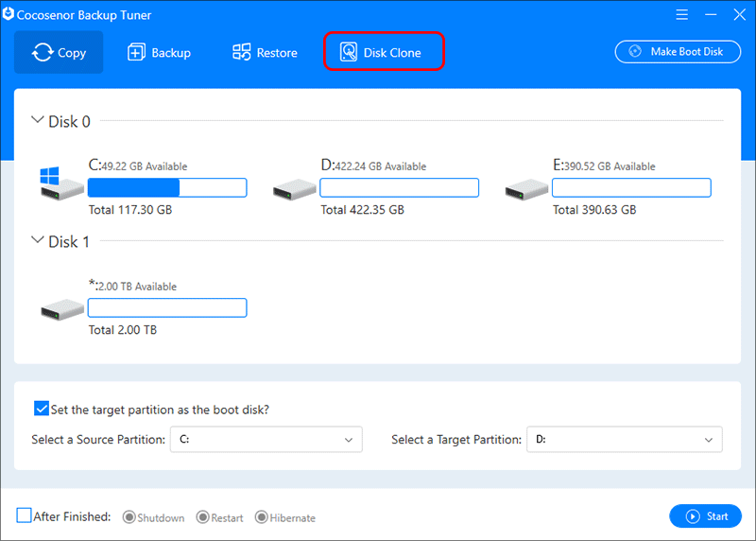756x541 pixels.
Task: Switch to the Copy tab
Action: click(x=59, y=52)
